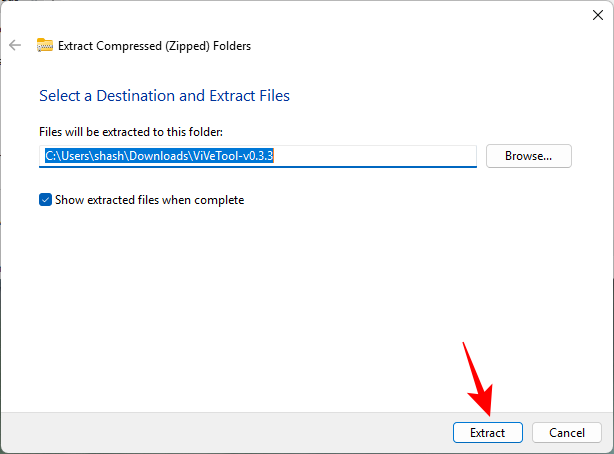Click empty space right of the path text
Viewport: 614px width, 454px height.
pos(374,156)
